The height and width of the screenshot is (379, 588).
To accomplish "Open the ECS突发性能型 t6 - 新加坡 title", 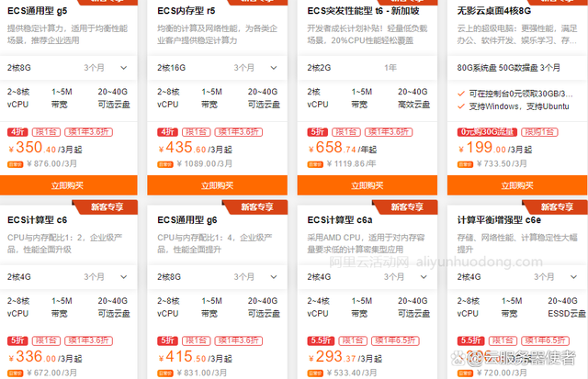I will [x=364, y=11].
